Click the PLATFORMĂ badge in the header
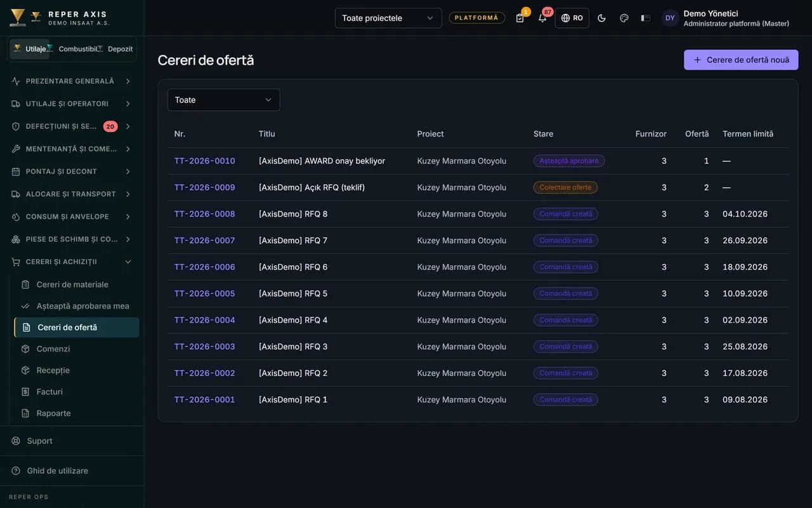This screenshot has width=812, height=508. [x=477, y=18]
